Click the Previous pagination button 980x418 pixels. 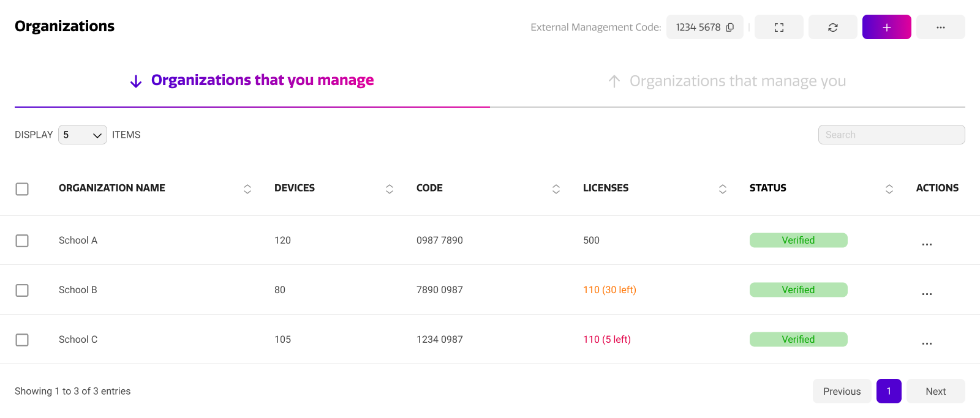pos(842,392)
